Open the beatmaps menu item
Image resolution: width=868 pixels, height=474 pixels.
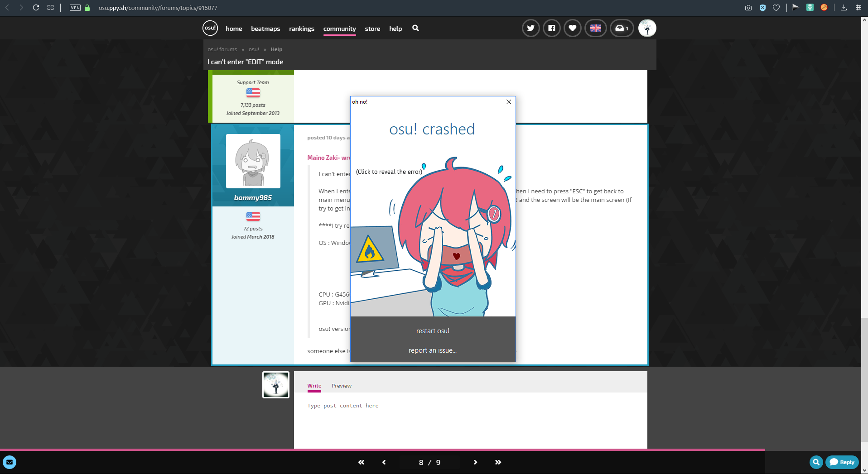[x=265, y=29]
